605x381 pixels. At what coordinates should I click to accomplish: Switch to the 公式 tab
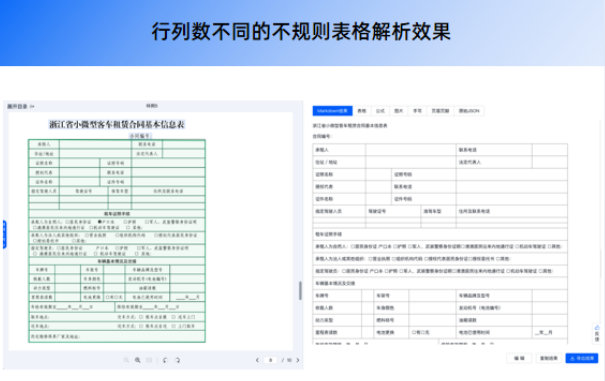[x=380, y=111]
